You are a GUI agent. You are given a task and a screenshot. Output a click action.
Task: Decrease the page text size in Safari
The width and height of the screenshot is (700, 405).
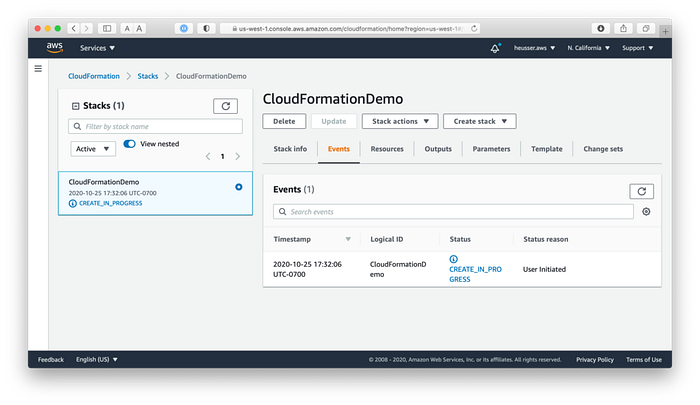tap(127, 28)
